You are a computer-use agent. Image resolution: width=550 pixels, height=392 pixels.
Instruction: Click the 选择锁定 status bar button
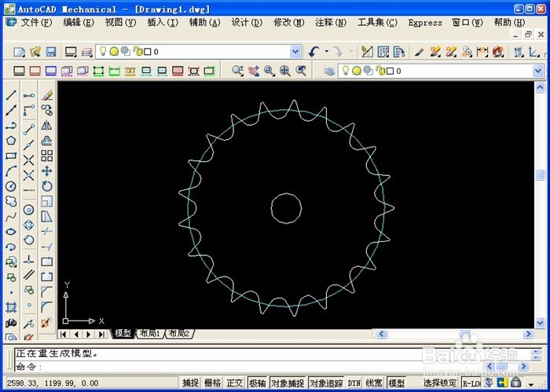(x=440, y=383)
